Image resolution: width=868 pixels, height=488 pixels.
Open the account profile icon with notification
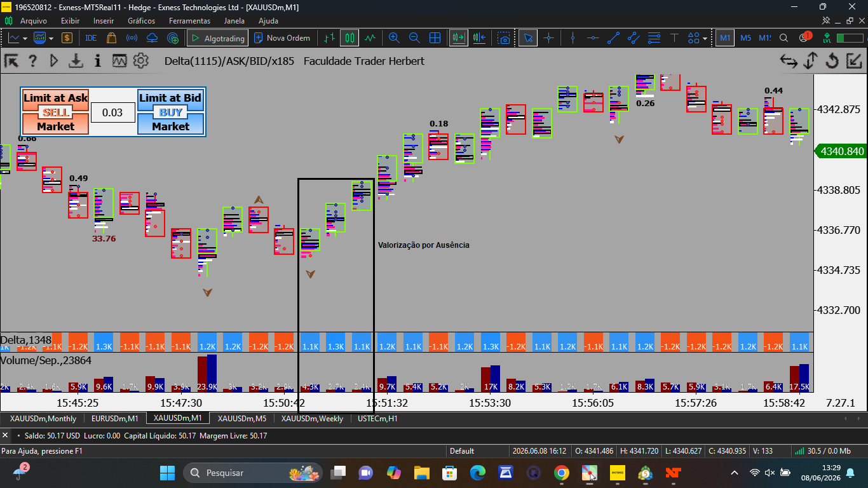804,37
